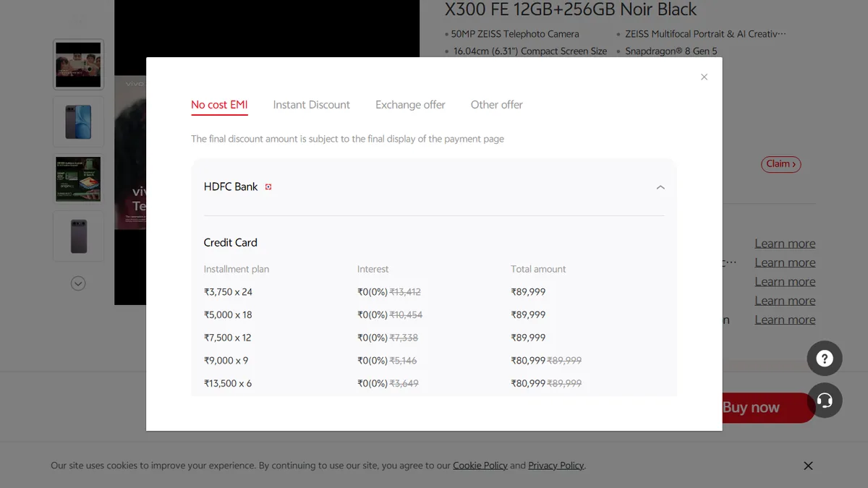Click the struck-through ₹7,338 interest value
Viewport: 868px width, 488px height.
(404, 338)
